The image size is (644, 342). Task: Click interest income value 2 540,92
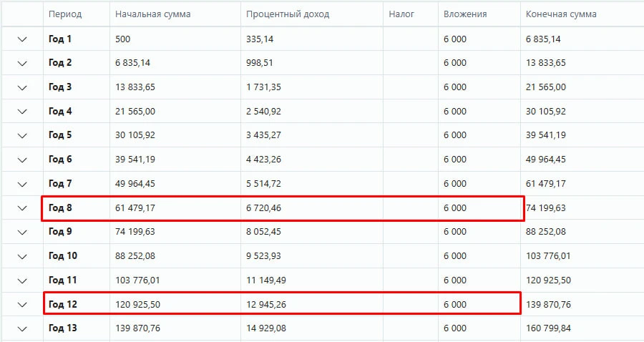[x=263, y=112]
